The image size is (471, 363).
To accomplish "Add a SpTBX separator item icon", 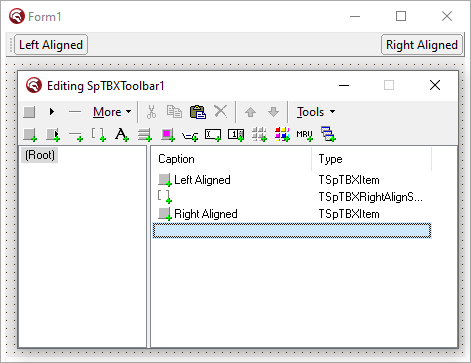I will tap(76, 135).
